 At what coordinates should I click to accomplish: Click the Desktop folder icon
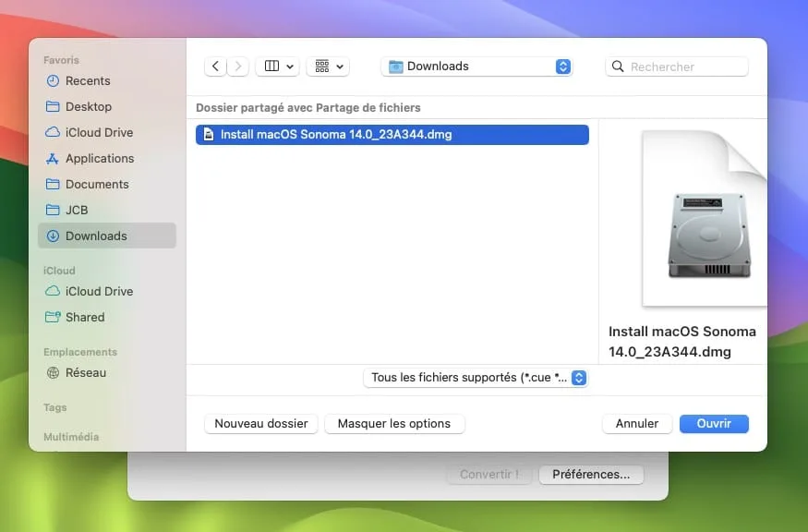pyautogui.click(x=53, y=107)
